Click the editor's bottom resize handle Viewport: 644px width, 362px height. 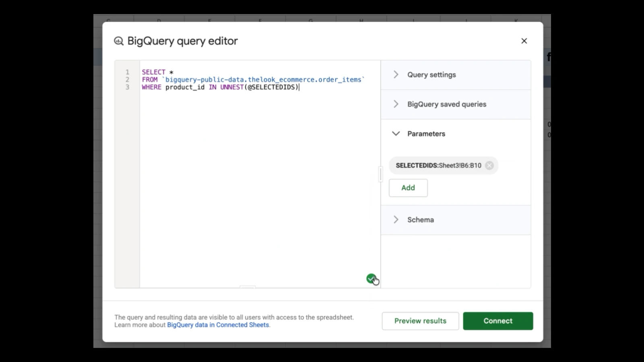click(248, 287)
